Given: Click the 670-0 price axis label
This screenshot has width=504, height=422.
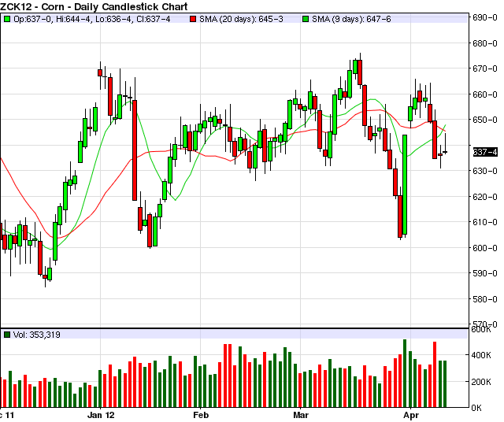Looking at the screenshot, I should (485, 68).
